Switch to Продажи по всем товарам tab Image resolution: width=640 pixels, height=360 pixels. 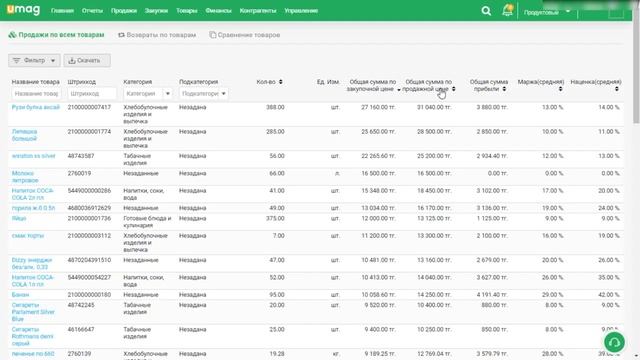click(x=56, y=35)
